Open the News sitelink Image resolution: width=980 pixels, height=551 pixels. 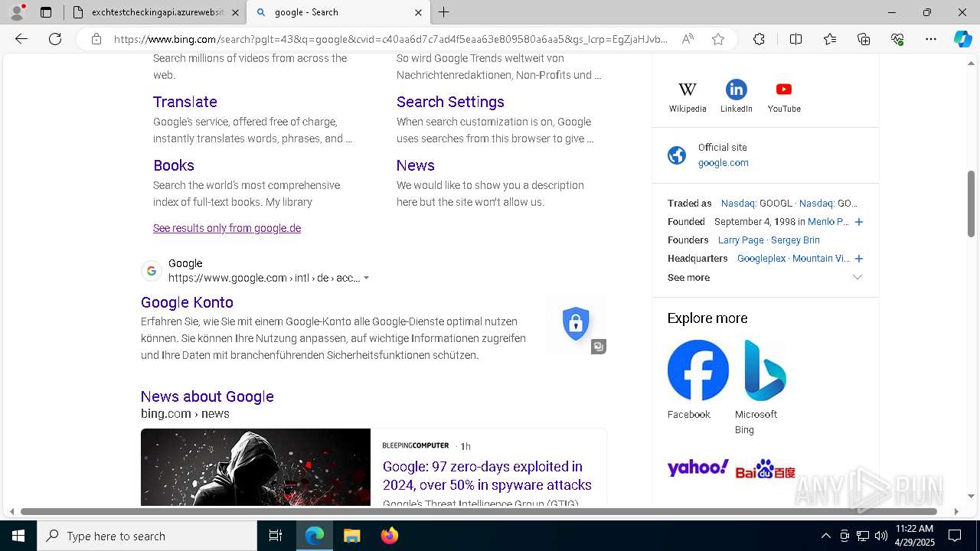pos(416,165)
